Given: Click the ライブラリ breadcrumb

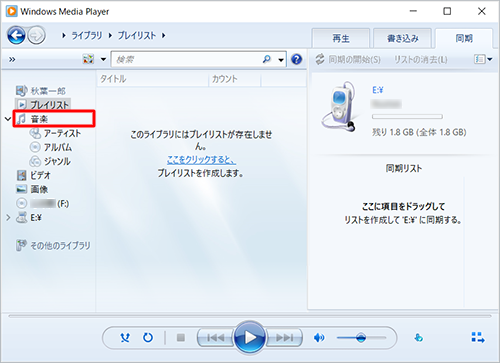Looking at the screenshot, I should (x=87, y=35).
